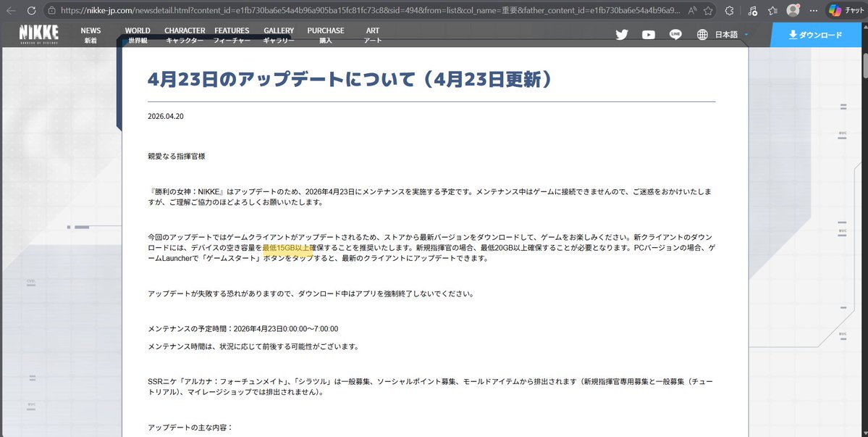
Task: Open browser extensions menu
Action: (x=730, y=11)
